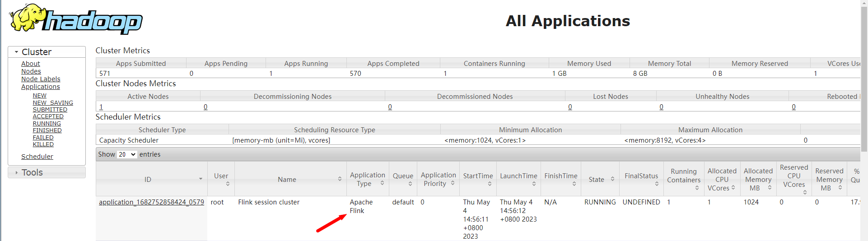Click the All Applications page heading

pos(568,21)
